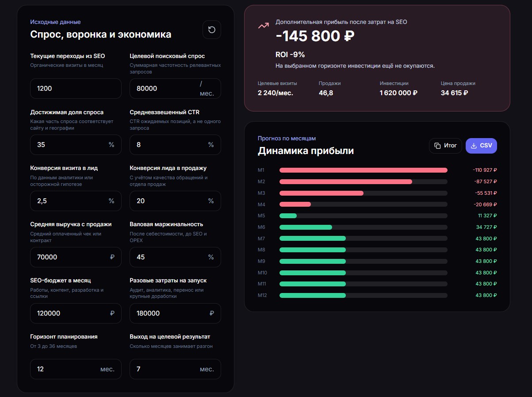Edit Выход на целевой результат field 7
Screen dimensions: 532x397
coord(175,369)
